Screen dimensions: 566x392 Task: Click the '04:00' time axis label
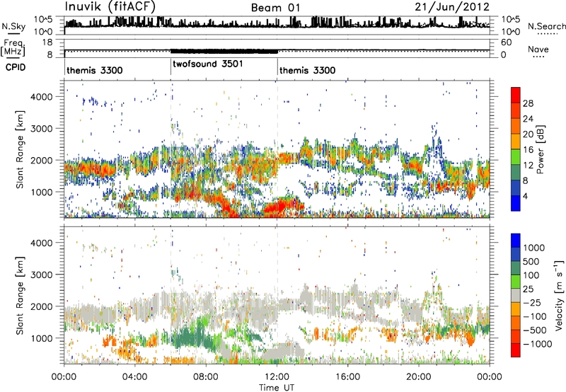(x=134, y=377)
